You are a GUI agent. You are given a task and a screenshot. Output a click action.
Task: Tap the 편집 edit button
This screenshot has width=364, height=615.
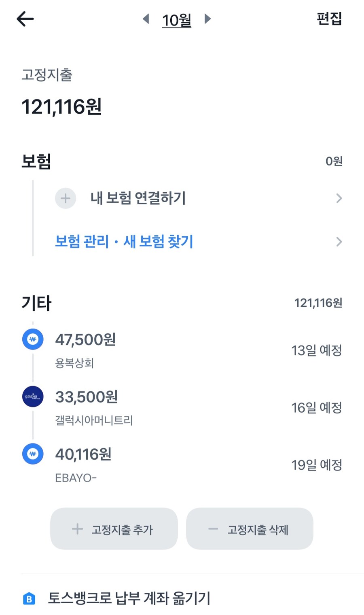329,19
